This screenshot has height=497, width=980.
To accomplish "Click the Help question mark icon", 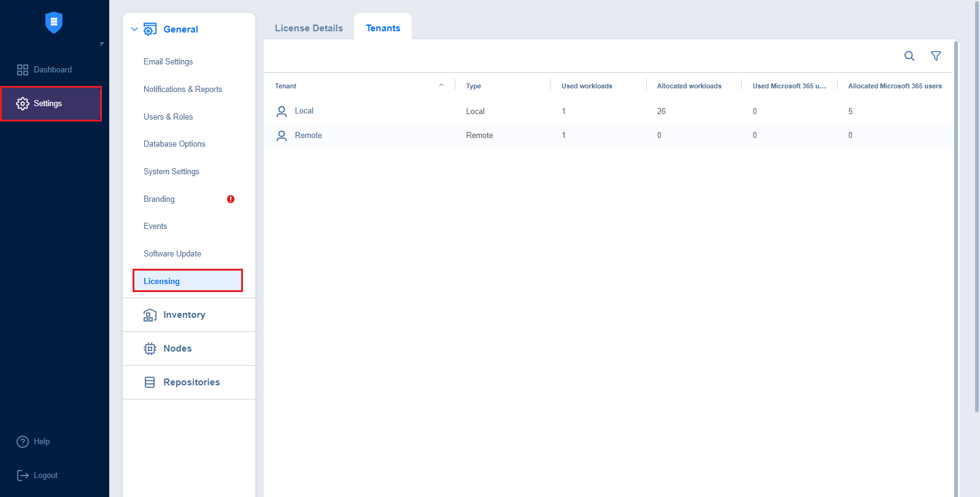I will click(x=23, y=442).
